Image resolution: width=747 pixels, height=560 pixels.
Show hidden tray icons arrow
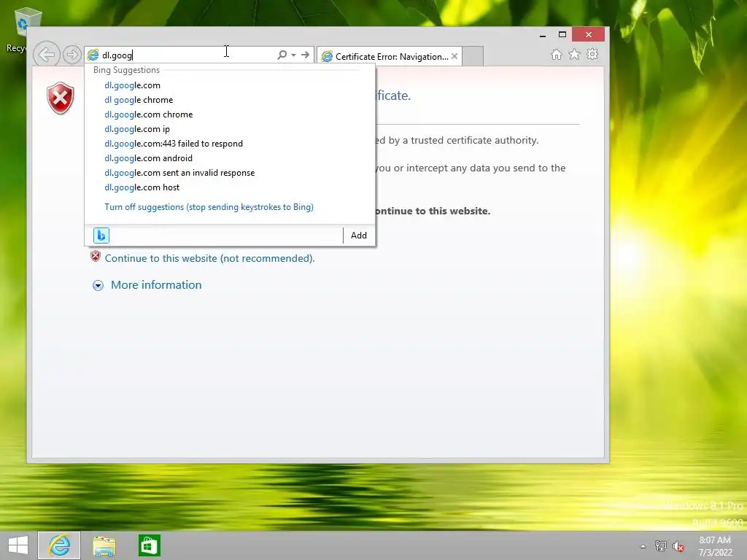coord(643,546)
